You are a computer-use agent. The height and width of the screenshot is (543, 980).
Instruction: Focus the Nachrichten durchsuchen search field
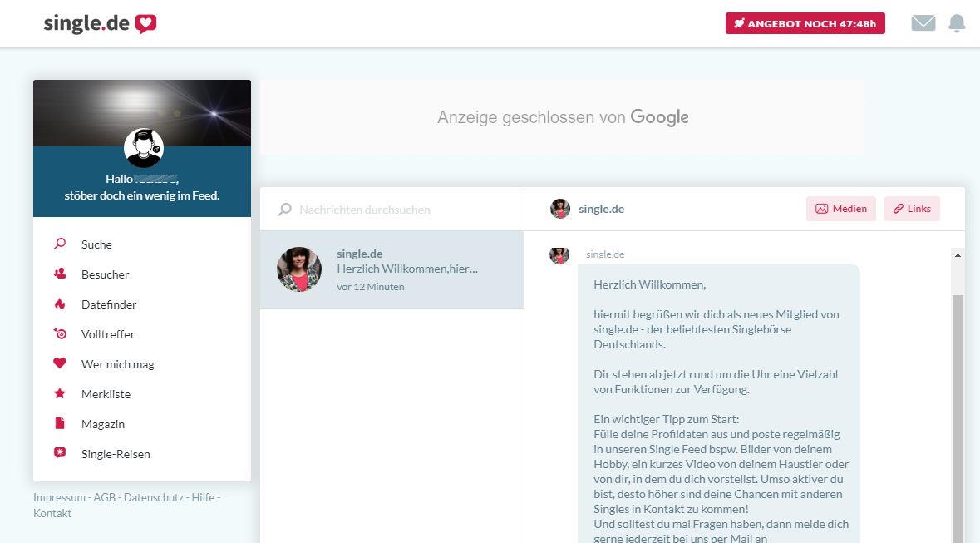[x=392, y=210]
